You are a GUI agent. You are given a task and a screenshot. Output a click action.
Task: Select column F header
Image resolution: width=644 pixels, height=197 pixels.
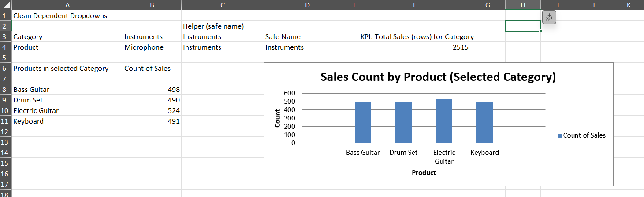coord(414,5)
